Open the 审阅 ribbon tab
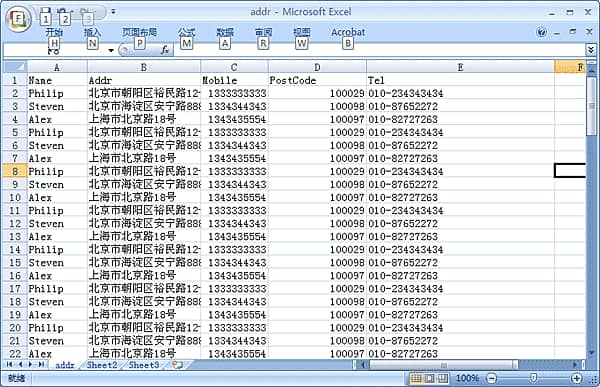Screen dimensions: 600x387 coord(263,32)
